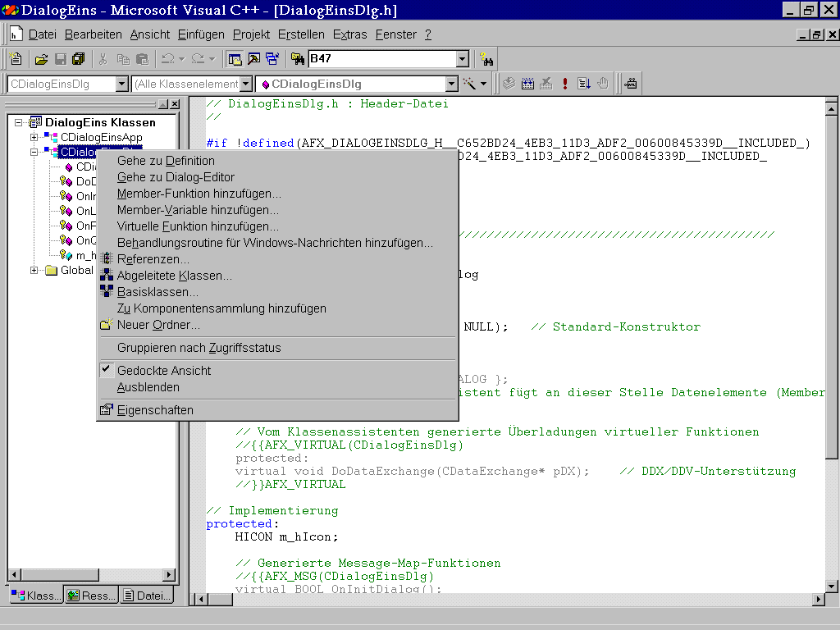Click the Save All icon
840x630 pixels.
pos(79,59)
